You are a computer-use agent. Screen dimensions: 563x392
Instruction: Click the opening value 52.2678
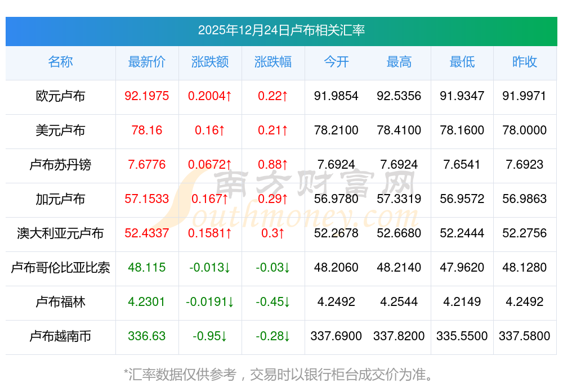pyautogui.click(x=336, y=233)
